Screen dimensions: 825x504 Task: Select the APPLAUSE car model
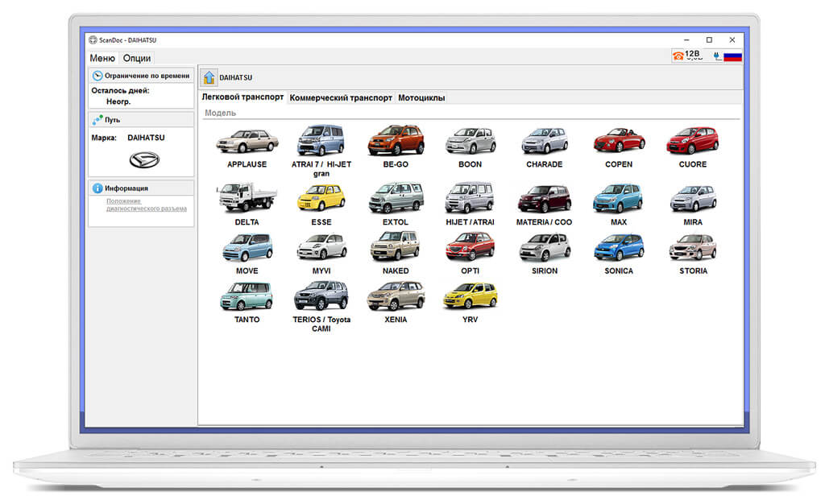tap(247, 142)
